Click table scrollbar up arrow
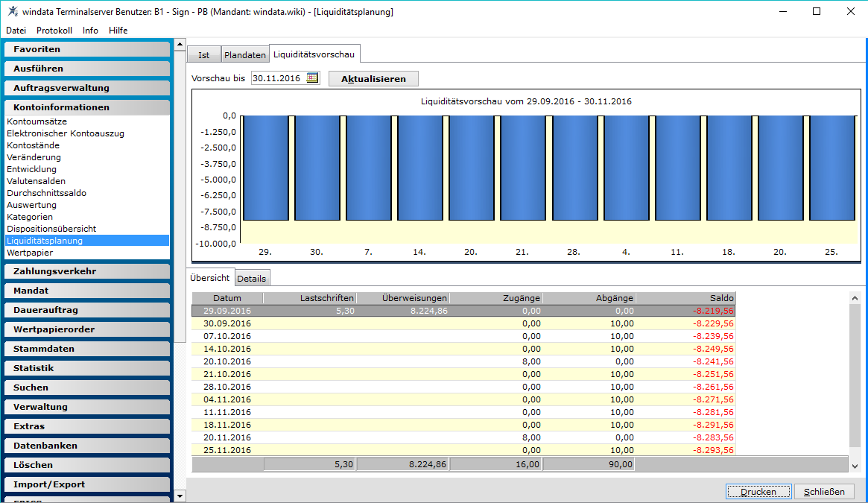 tap(855, 298)
